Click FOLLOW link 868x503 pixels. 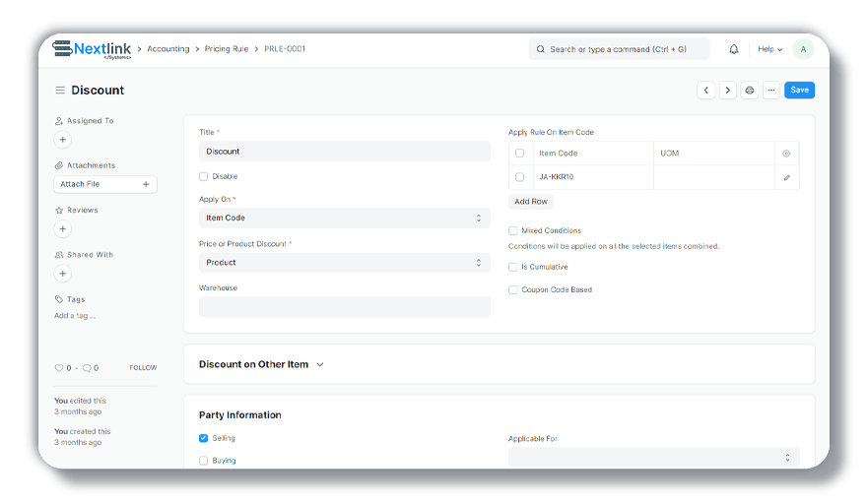[144, 368]
